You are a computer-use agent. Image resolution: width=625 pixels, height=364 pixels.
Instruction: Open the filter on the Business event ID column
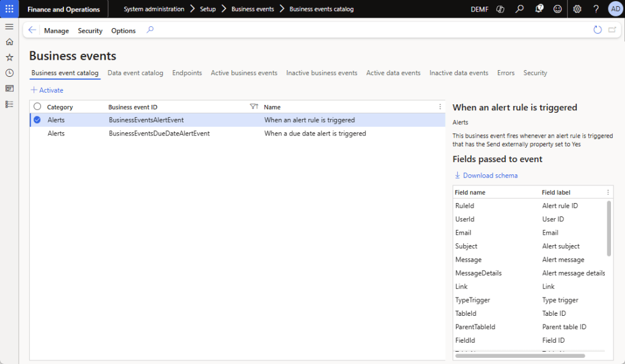(x=253, y=106)
